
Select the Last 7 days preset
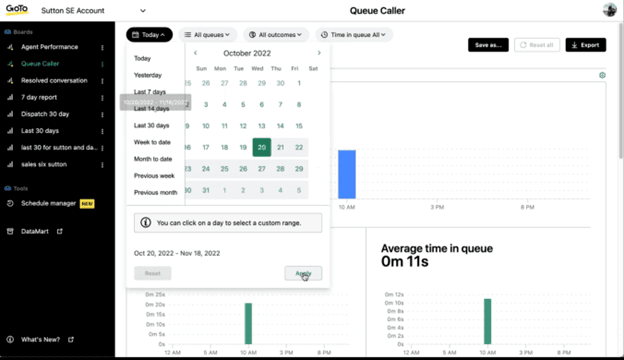coord(150,91)
